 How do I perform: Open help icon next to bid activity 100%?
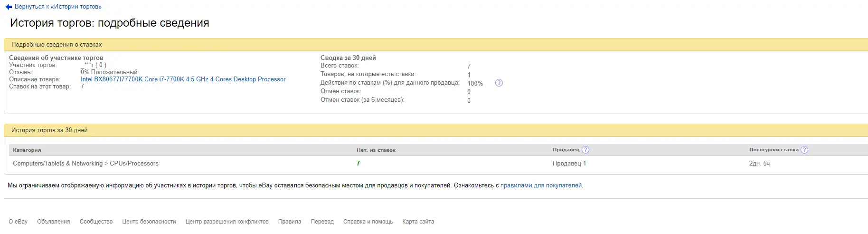(x=499, y=83)
